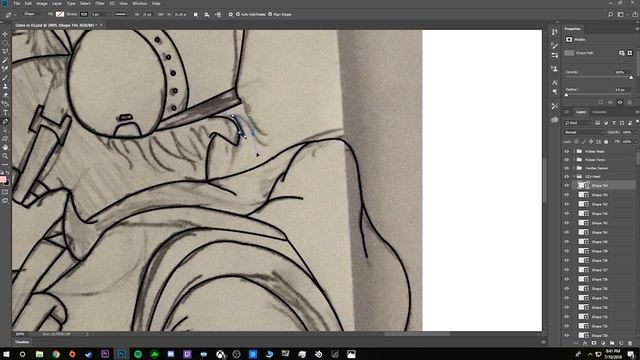The height and width of the screenshot is (360, 640).
Task: Select the Type tool
Action: (5, 113)
